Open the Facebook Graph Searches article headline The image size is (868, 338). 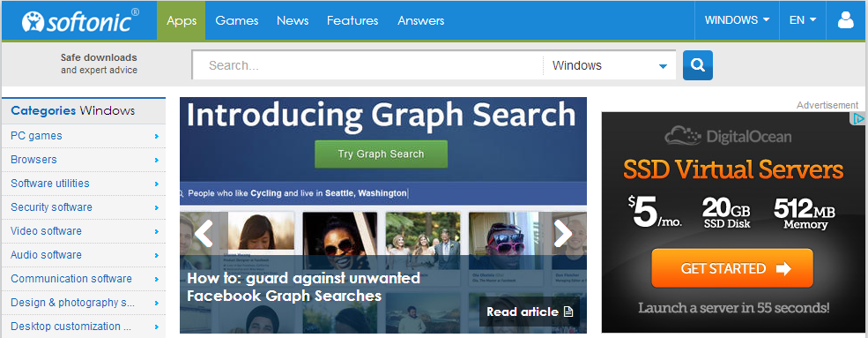tap(303, 287)
